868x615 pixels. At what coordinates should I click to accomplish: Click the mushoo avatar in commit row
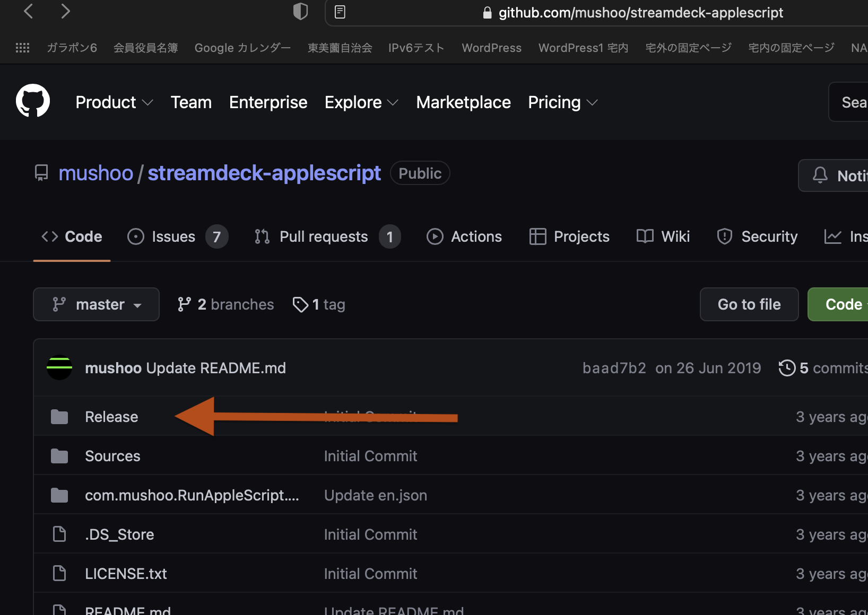click(59, 368)
